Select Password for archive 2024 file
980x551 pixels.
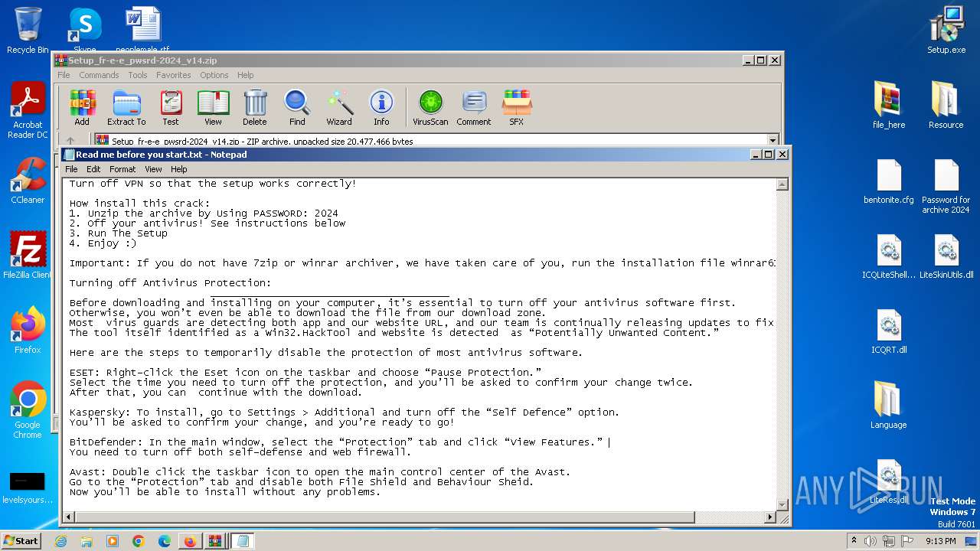tap(946, 186)
